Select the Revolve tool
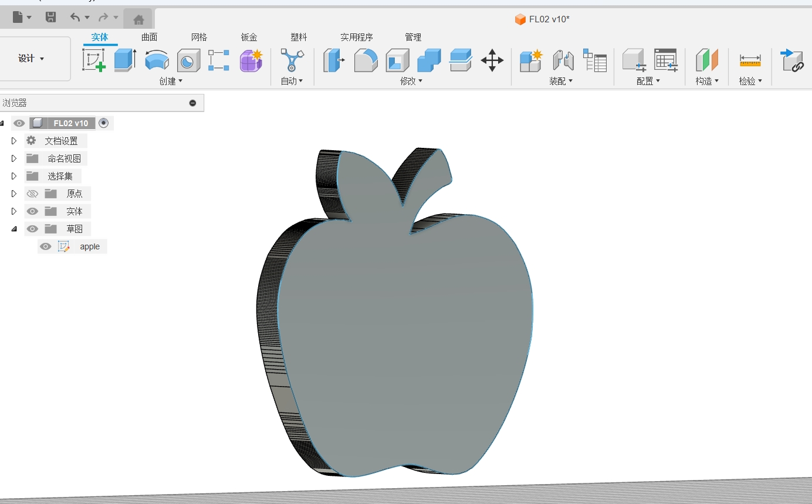Image resolution: width=812 pixels, height=504 pixels. click(157, 60)
